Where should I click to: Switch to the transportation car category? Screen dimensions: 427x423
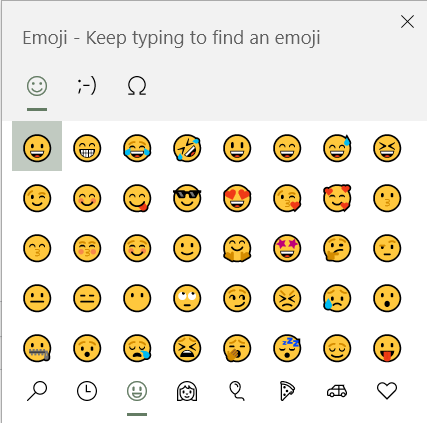click(337, 391)
